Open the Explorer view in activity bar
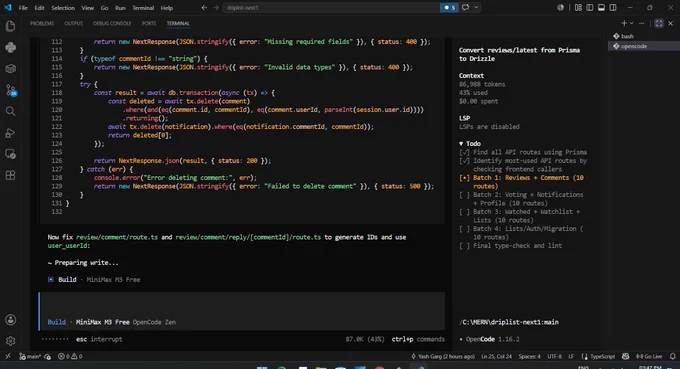The image size is (680, 369). point(10,26)
